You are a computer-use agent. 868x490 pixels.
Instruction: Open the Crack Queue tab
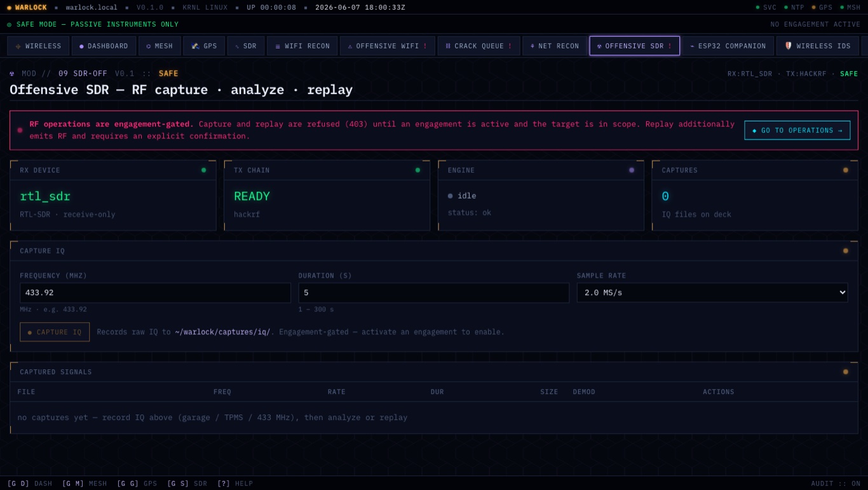click(x=478, y=46)
